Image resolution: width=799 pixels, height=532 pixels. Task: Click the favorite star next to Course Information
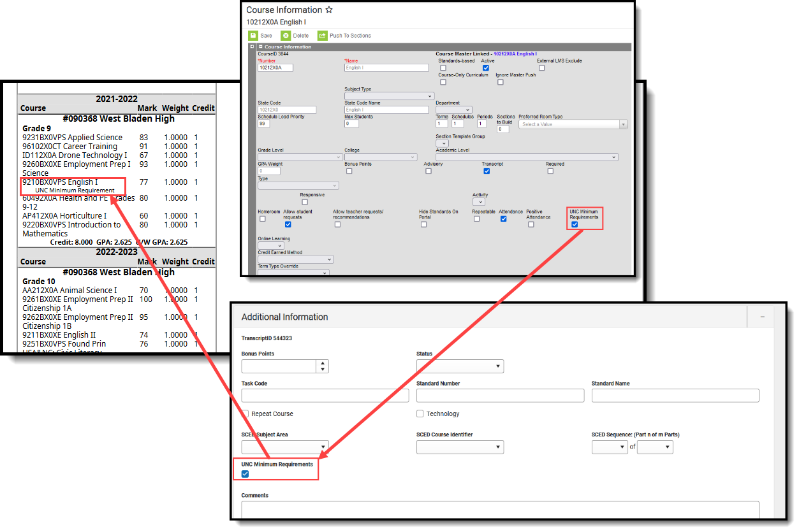[329, 10]
